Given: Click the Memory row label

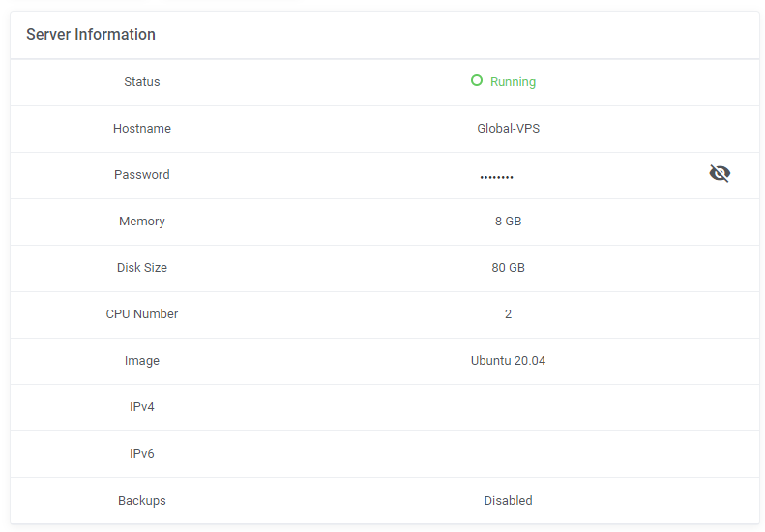Looking at the screenshot, I should pos(142,222).
